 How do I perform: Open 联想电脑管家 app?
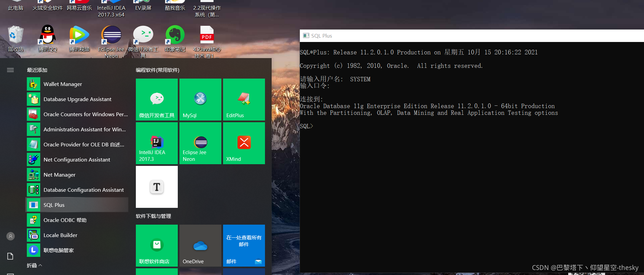pyautogui.click(x=77, y=250)
